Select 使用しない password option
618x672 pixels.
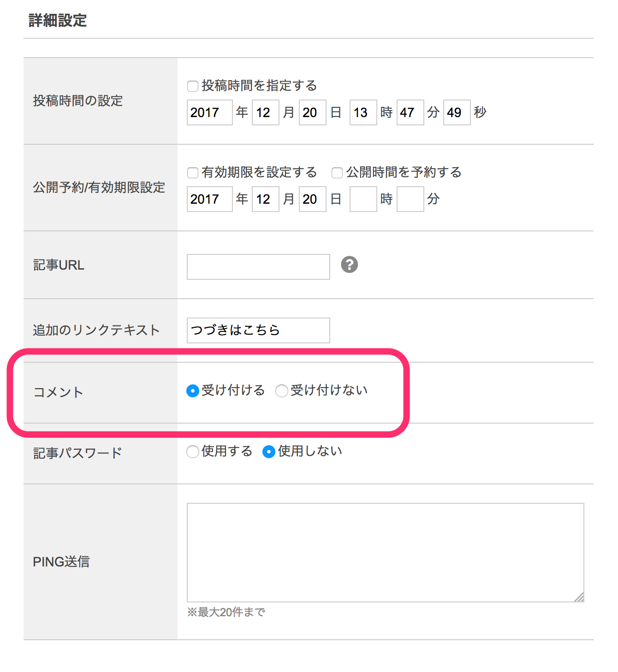point(269,452)
